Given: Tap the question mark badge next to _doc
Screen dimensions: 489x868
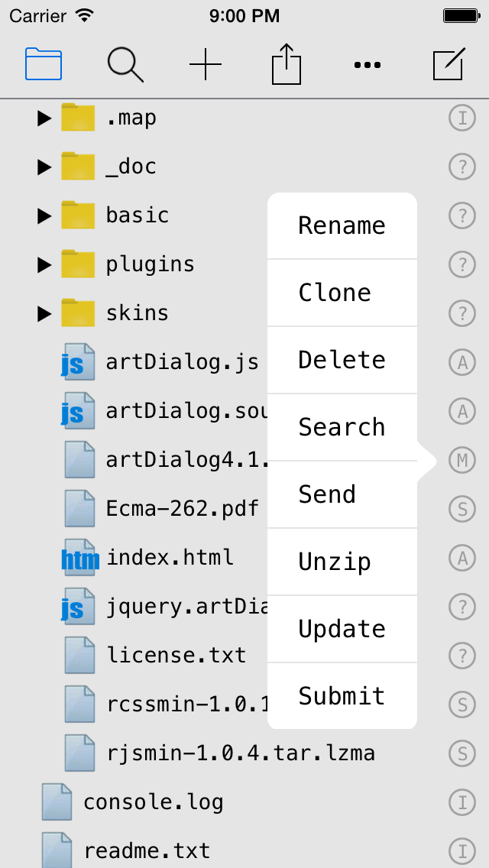Looking at the screenshot, I should pos(462,167).
